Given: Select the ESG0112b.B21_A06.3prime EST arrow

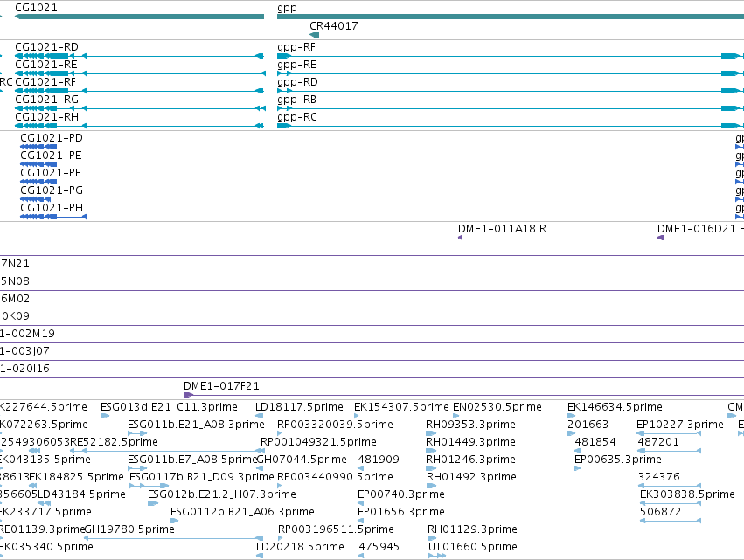Looking at the screenshot, I should (175, 521).
